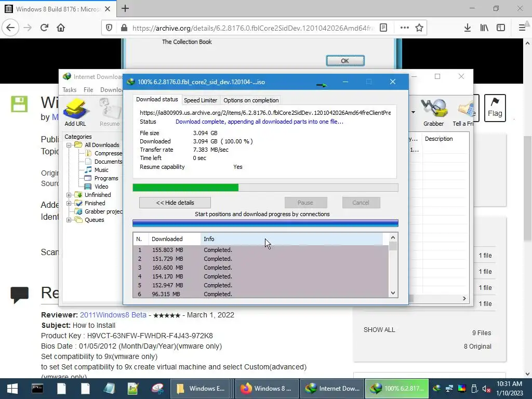Click the tracking protection shield icon
This screenshot has width=532, height=399.
pos(109,28)
